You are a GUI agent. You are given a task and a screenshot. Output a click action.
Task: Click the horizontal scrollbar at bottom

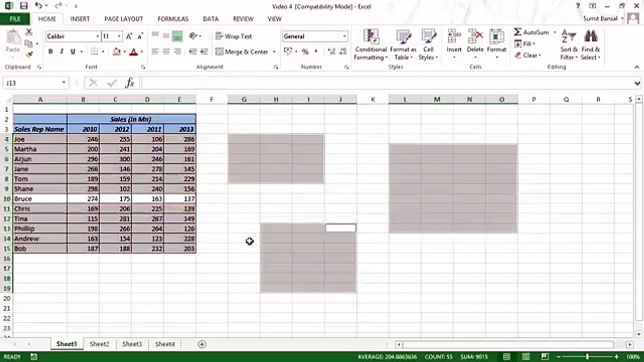tap(507, 344)
